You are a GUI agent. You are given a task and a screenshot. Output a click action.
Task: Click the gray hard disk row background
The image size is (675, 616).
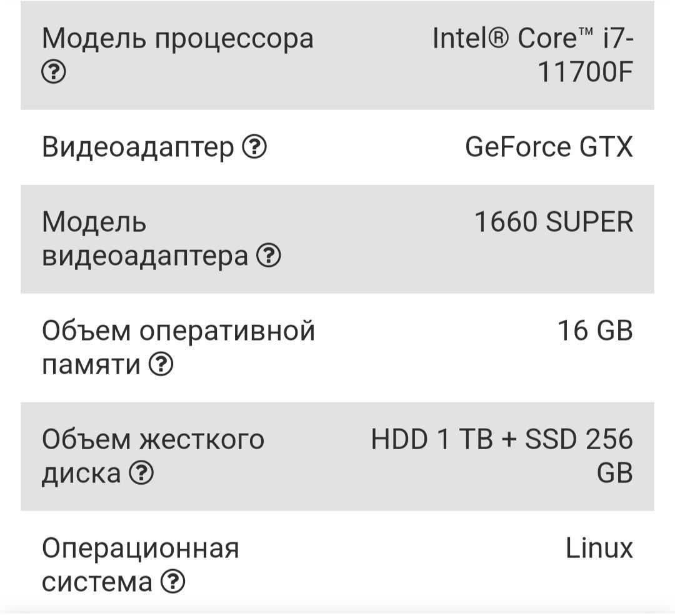pyautogui.click(x=337, y=457)
